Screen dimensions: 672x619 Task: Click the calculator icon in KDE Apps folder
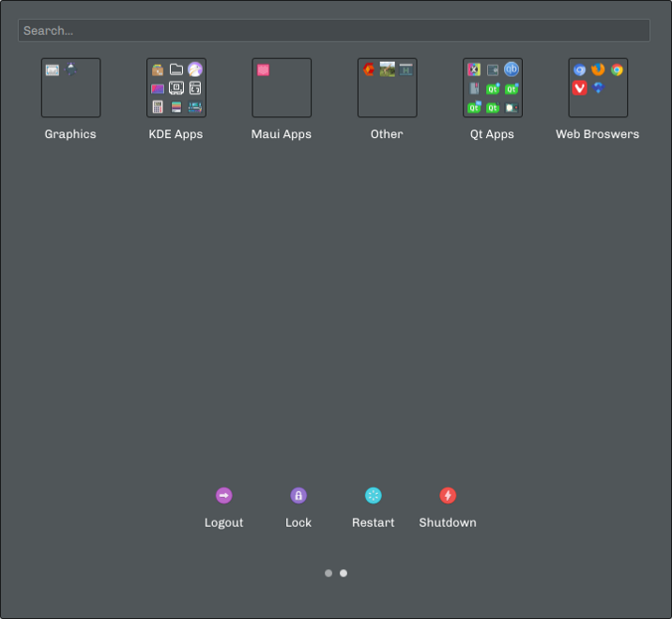coord(158,107)
